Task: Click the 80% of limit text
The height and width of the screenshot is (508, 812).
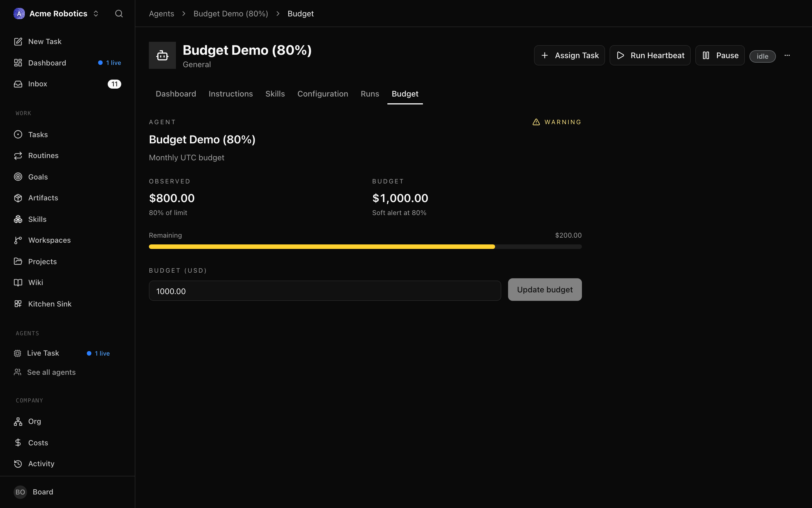Action: pos(168,213)
